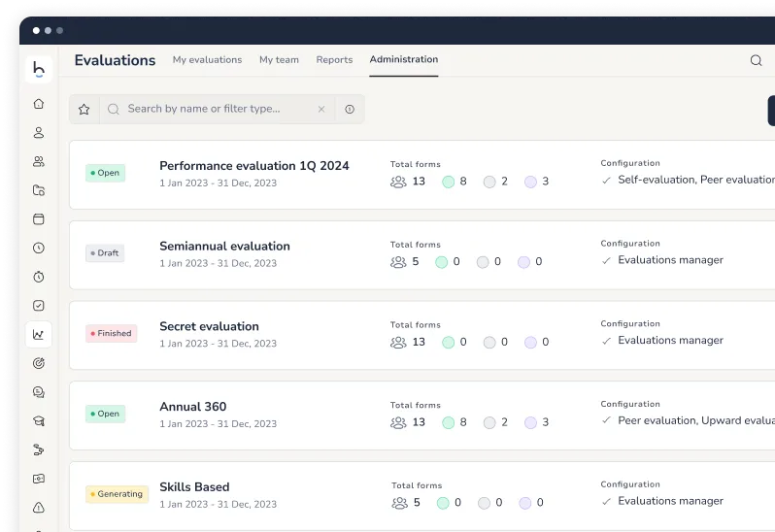Click the people icon in Annual 360 row
Viewport: 775px width, 532px height.
coord(398,422)
